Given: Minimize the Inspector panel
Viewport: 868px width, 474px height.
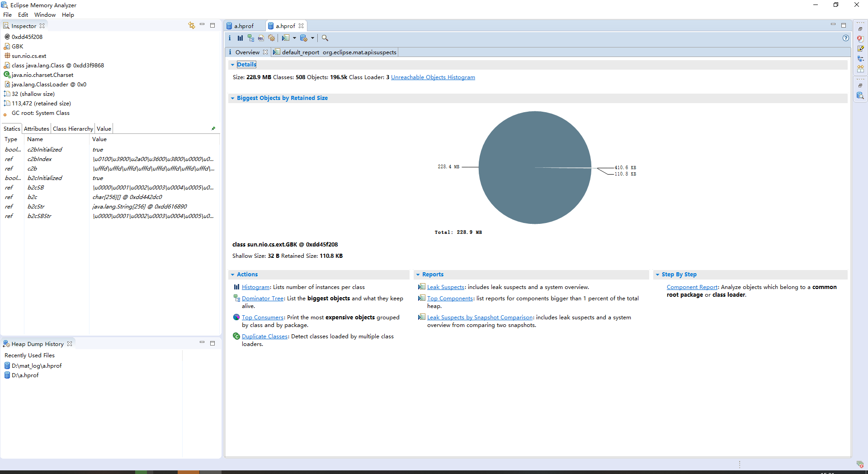Looking at the screenshot, I should point(202,24).
